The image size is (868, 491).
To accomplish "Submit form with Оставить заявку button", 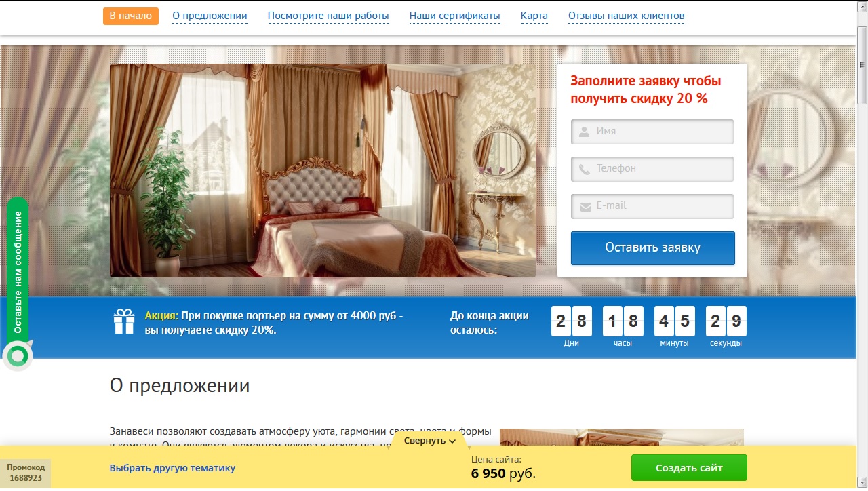I will (x=652, y=248).
